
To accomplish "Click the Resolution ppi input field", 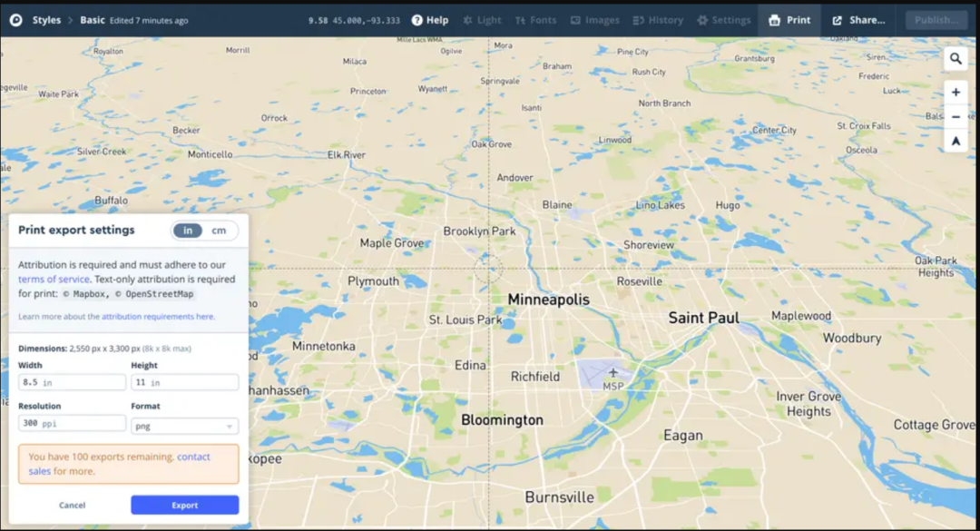I will click(72, 423).
